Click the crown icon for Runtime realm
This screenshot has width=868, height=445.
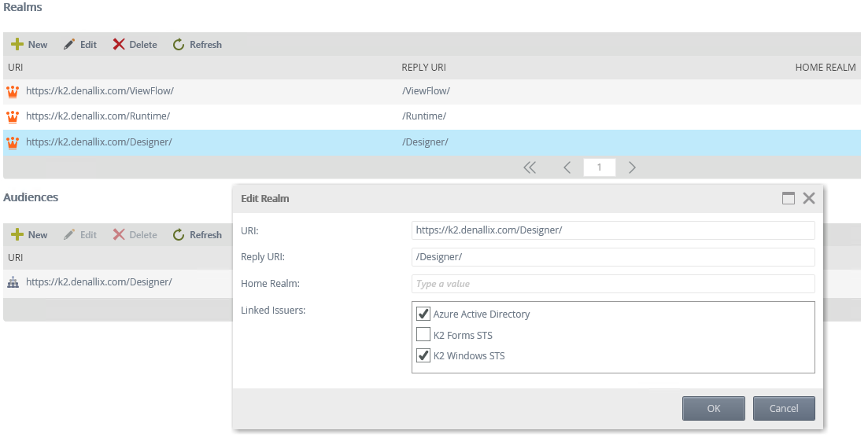[12, 116]
